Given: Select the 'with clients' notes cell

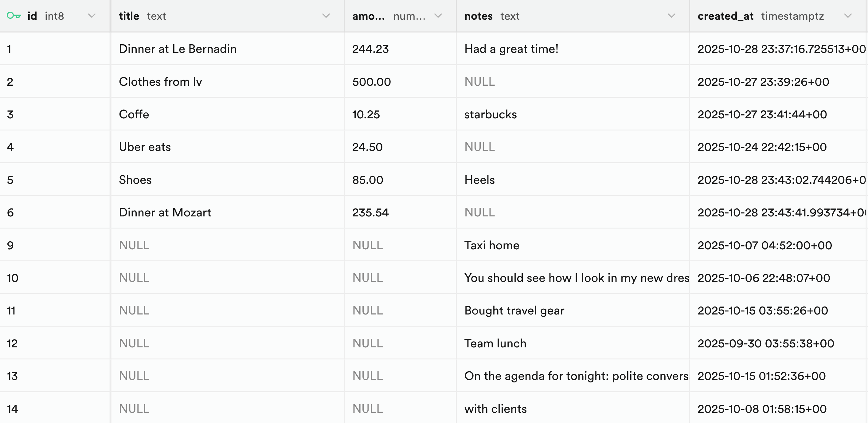Looking at the screenshot, I should tap(495, 409).
